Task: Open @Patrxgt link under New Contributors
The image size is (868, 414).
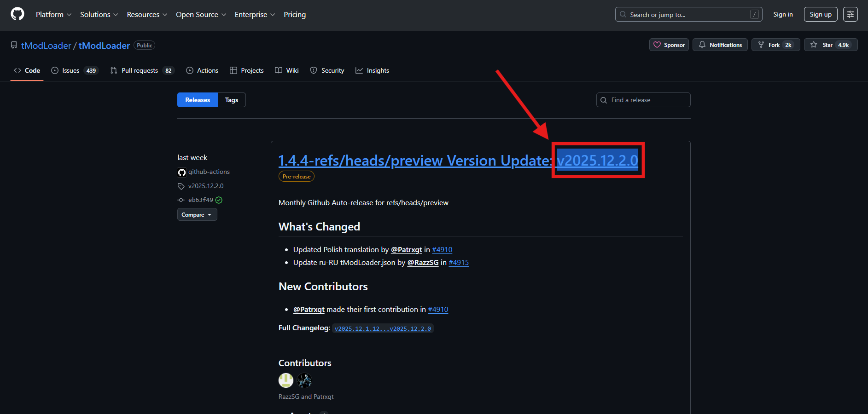Action: click(309, 310)
